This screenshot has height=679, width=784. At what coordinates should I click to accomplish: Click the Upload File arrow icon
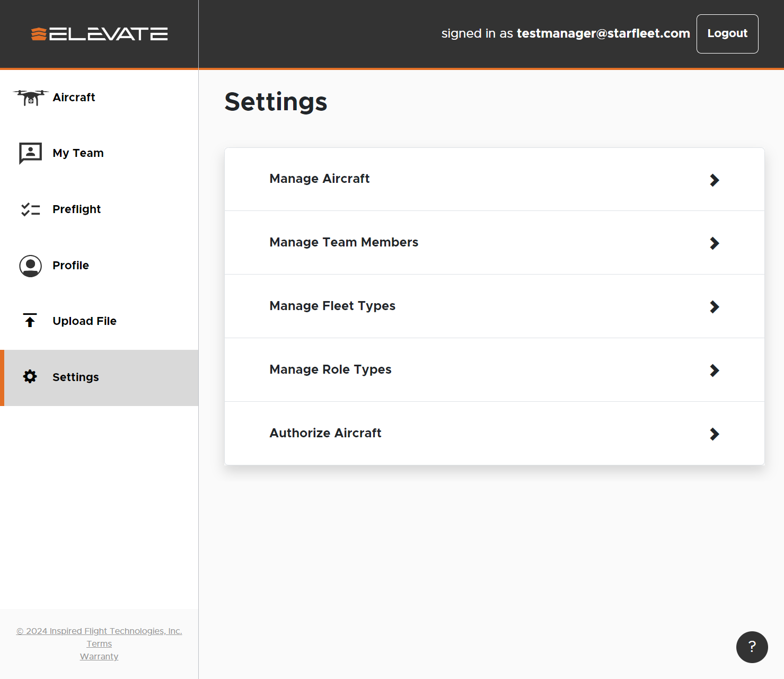click(x=30, y=321)
